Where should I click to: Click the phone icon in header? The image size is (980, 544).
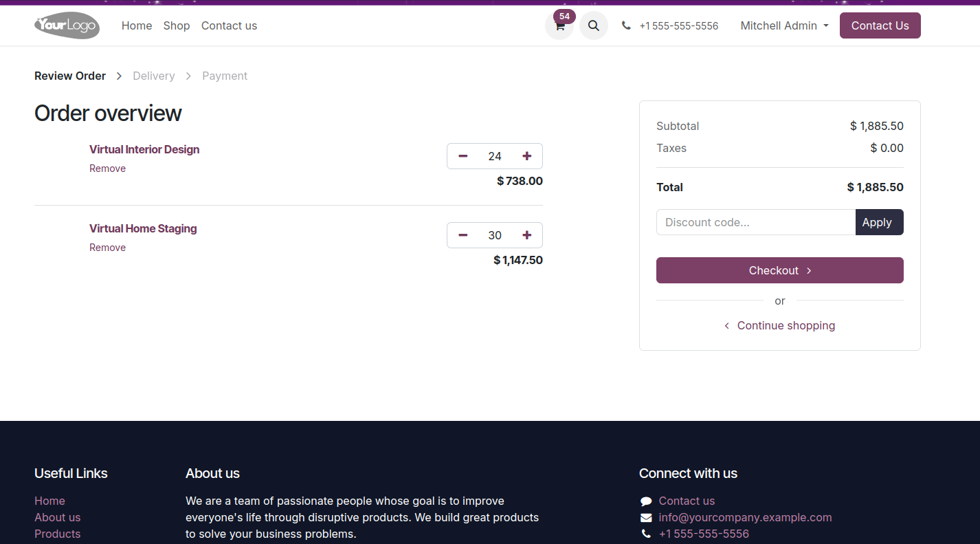coord(626,26)
